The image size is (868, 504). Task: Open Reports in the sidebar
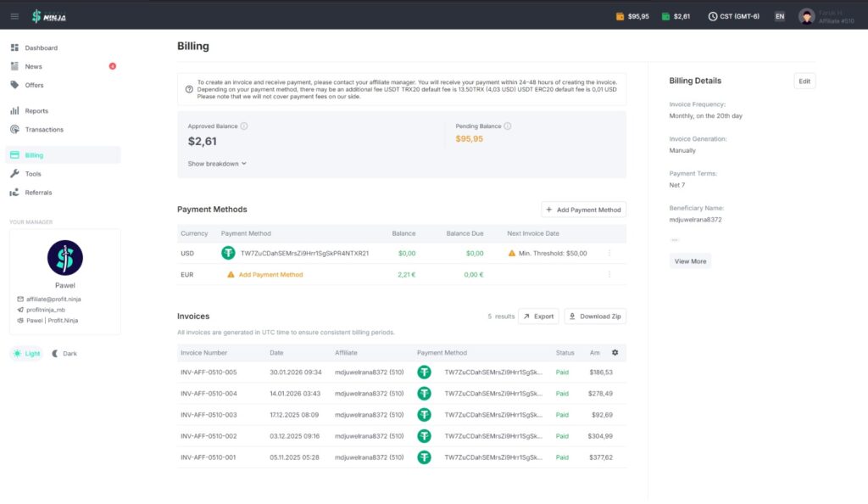click(36, 111)
